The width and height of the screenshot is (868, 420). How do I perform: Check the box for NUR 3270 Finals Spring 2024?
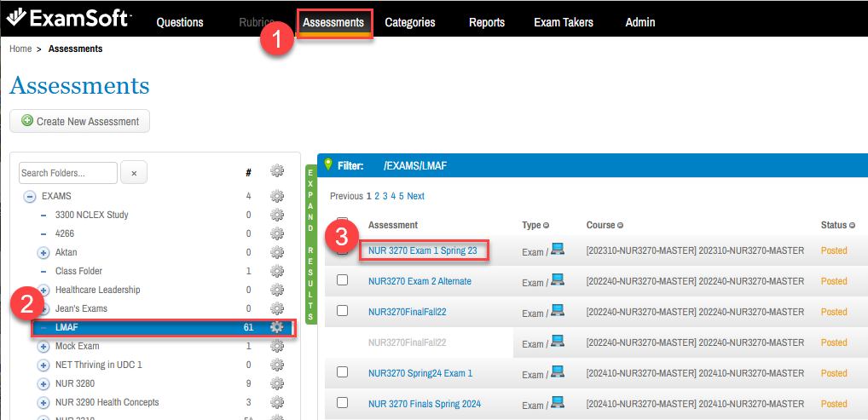tap(342, 402)
